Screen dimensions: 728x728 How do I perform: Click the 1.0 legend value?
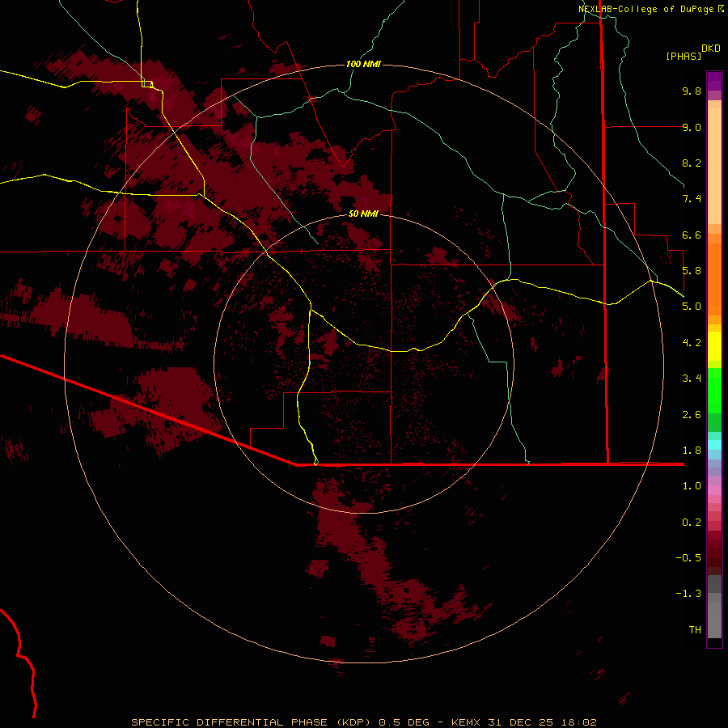(692, 486)
